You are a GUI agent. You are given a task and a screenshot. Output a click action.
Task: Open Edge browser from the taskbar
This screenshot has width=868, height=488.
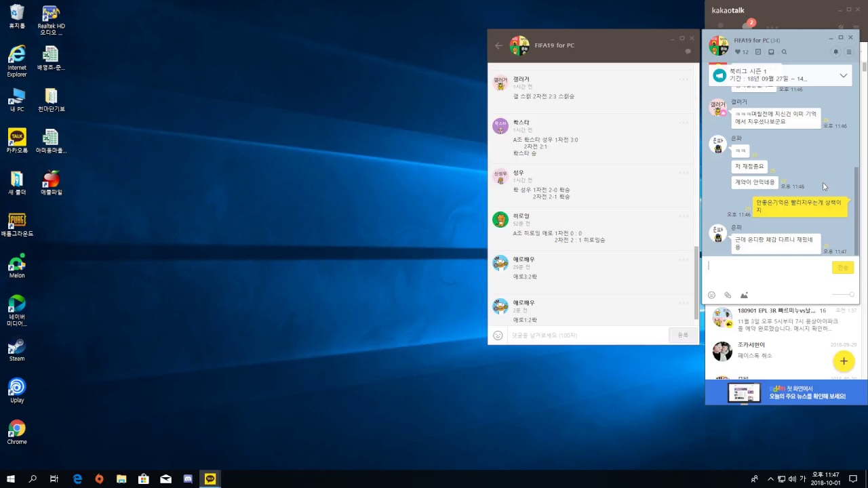(77, 479)
